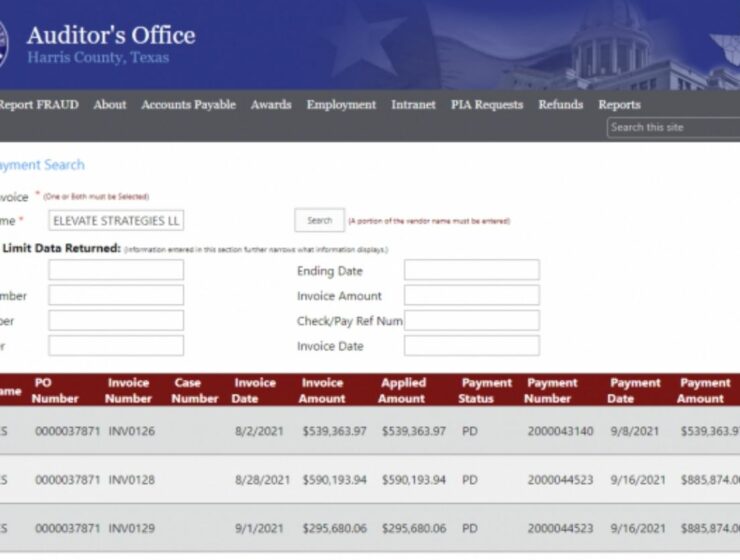
Task: Select Awards in the navigation bar
Action: click(x=271, y=105)
